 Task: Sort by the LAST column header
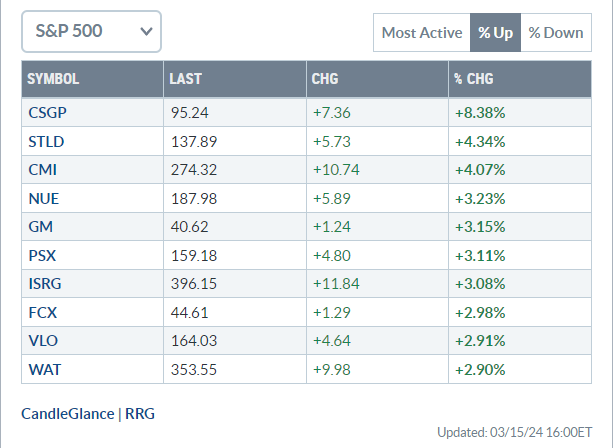click(186, 79)
